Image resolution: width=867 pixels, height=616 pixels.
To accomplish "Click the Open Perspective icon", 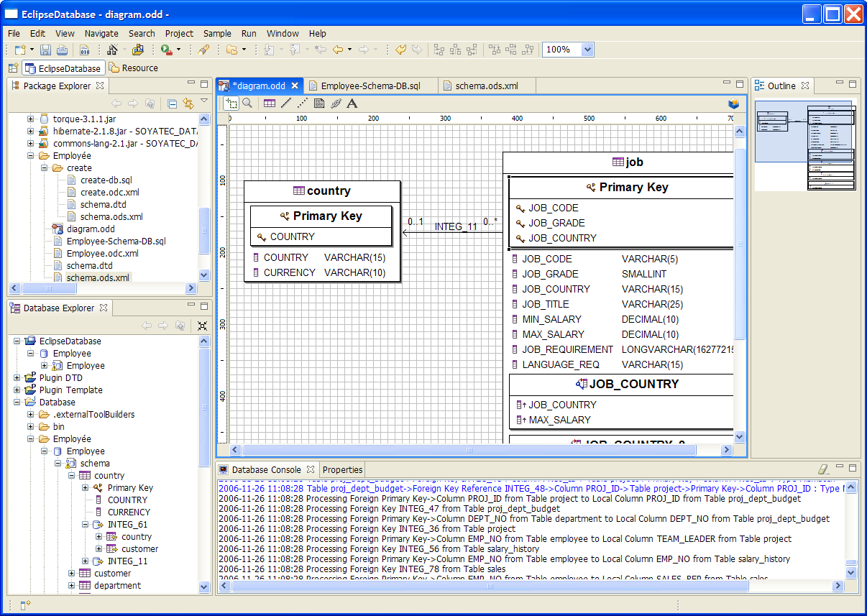I will (13, 68).
